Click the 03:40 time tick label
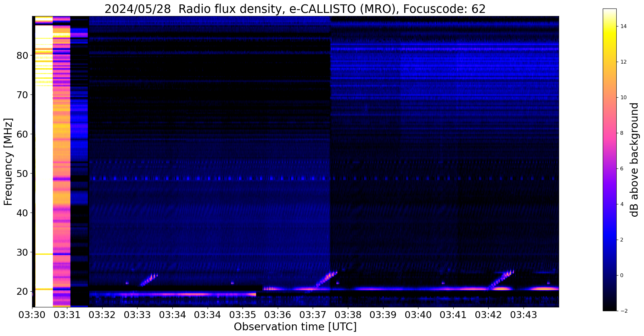 click(418, 315)
